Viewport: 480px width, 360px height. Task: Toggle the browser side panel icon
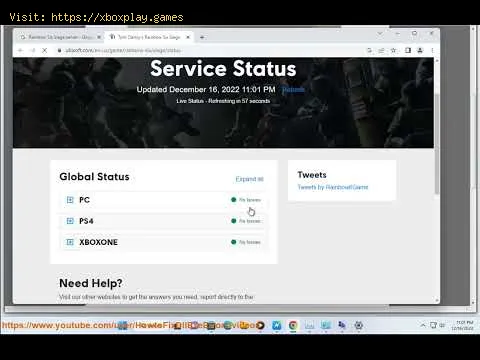point(408,50)
